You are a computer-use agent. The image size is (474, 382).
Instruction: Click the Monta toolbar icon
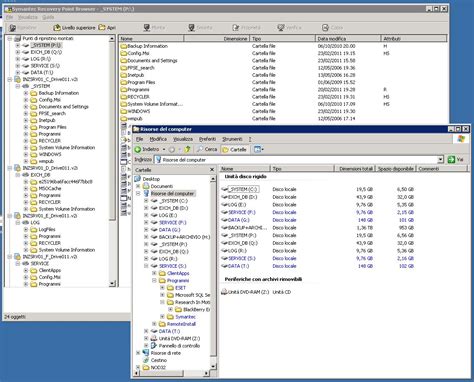coord(147,28)
